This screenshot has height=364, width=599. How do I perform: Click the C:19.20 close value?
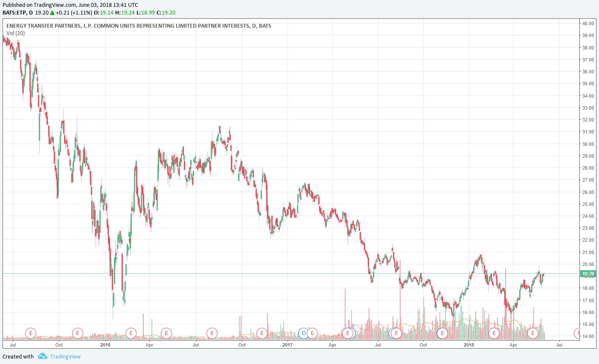click(166, 13)
